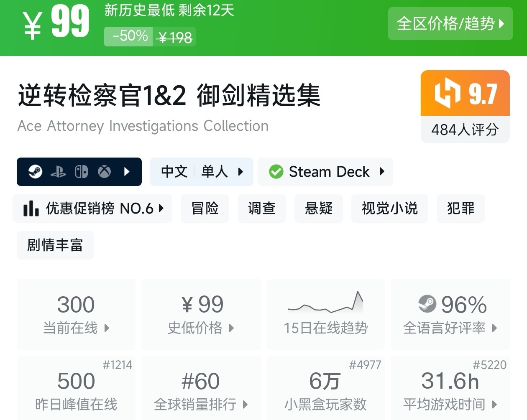Screen dimensions: 527x420
Task: Select the 视觉小说 genre tag
Action: point(389,208)
